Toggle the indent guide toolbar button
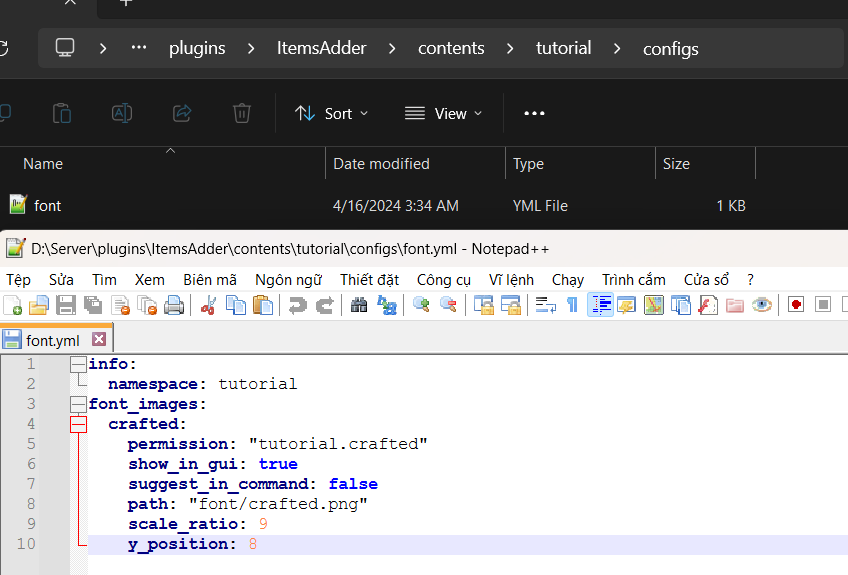Viewport: 848px width, 575px height. coord(601,305)
